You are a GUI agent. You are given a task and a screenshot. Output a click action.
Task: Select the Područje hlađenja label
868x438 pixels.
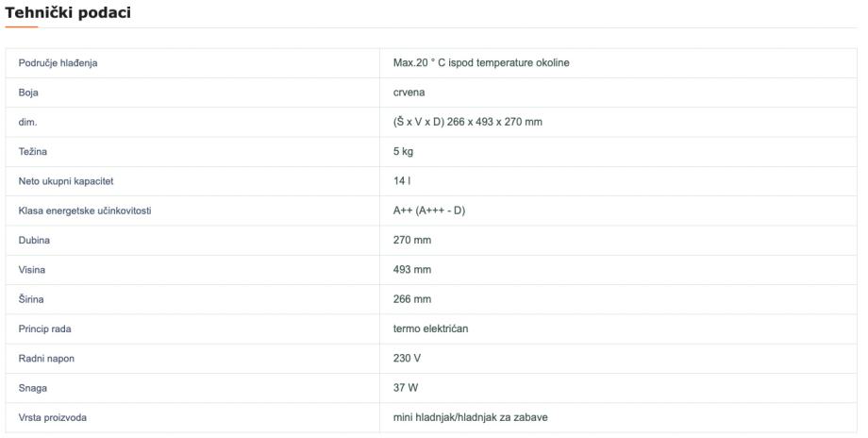(58, 63)
